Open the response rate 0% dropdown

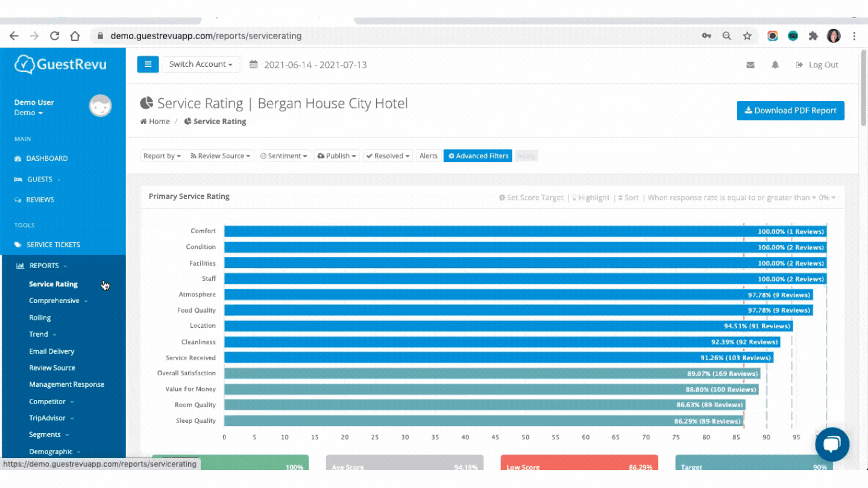point(828,198)
